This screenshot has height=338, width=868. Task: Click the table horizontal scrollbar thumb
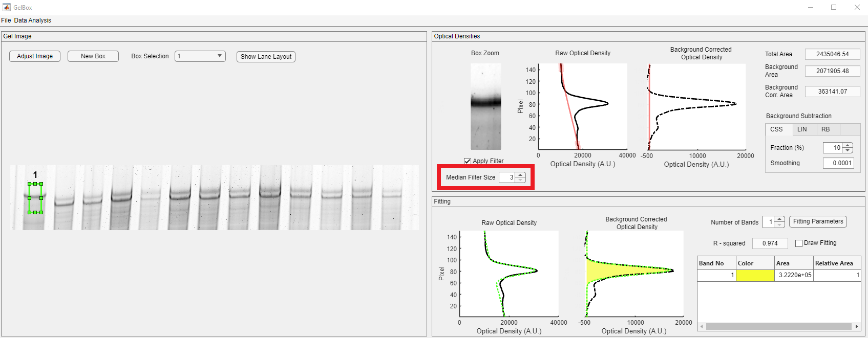[x=779, y=326]
